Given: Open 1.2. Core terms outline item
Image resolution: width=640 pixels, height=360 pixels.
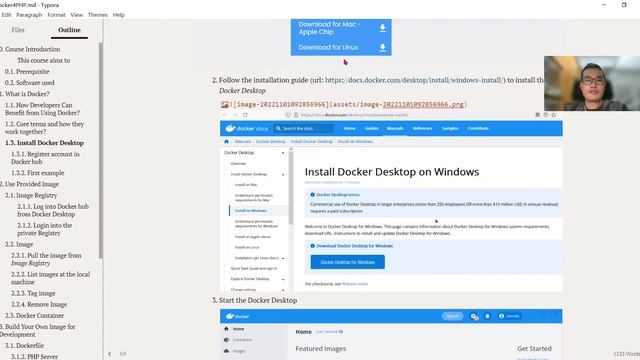Looking at the screenshot, I should [x=44, y=127].
